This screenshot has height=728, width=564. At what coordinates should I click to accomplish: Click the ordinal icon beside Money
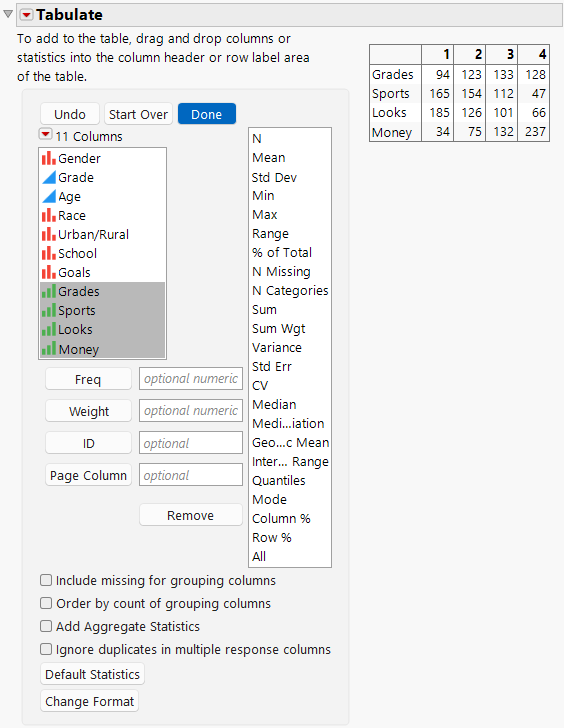coord(48,349)
